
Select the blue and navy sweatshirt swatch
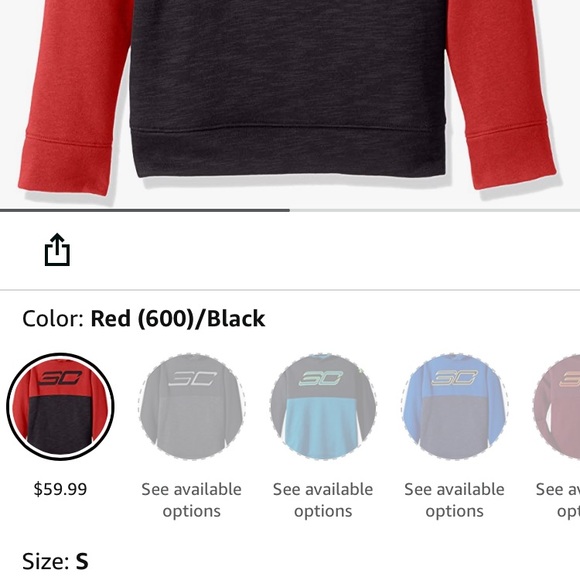click(x=455, y=407)
